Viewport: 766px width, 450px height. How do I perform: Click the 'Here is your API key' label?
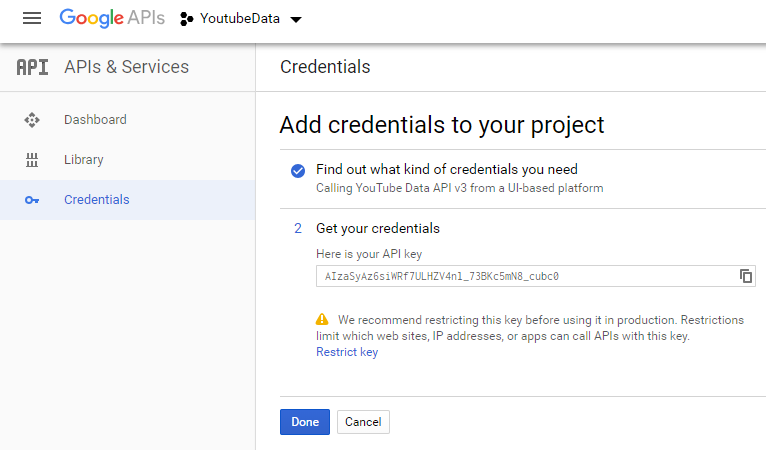pyautogui.click(x=369, y=254)
